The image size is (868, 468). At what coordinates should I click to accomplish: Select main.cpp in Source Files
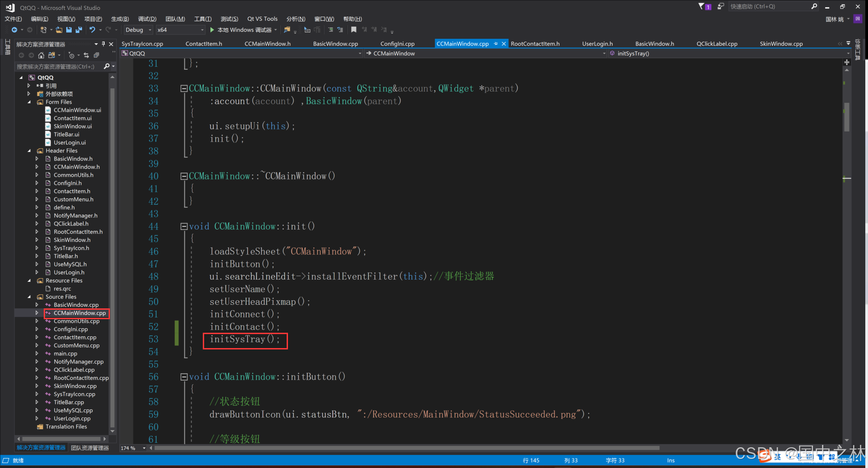pyautogui.click(x=65, y=353)
